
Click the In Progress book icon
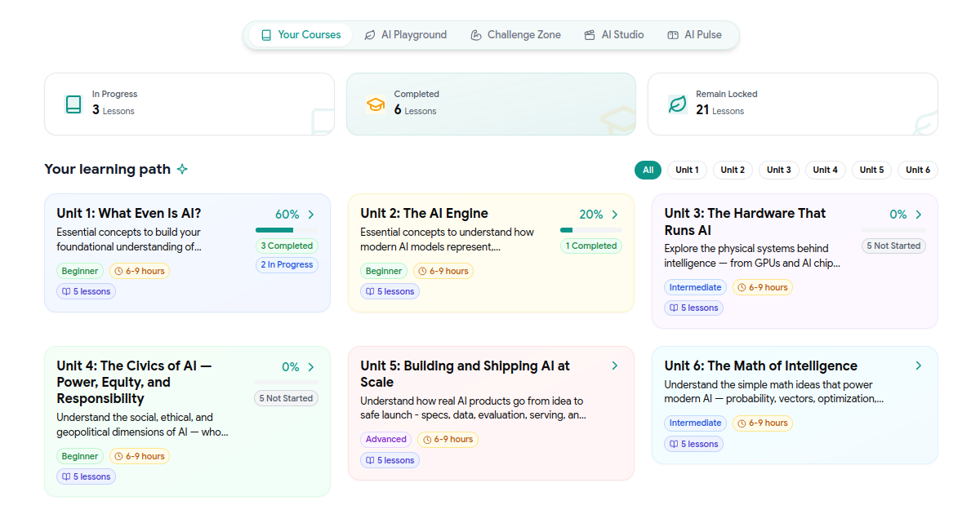point(73,104)
